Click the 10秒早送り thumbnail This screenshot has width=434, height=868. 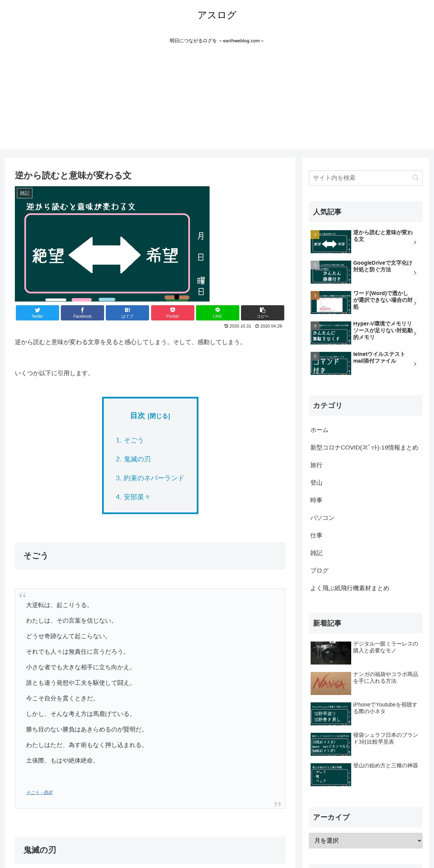pos(331,714)
